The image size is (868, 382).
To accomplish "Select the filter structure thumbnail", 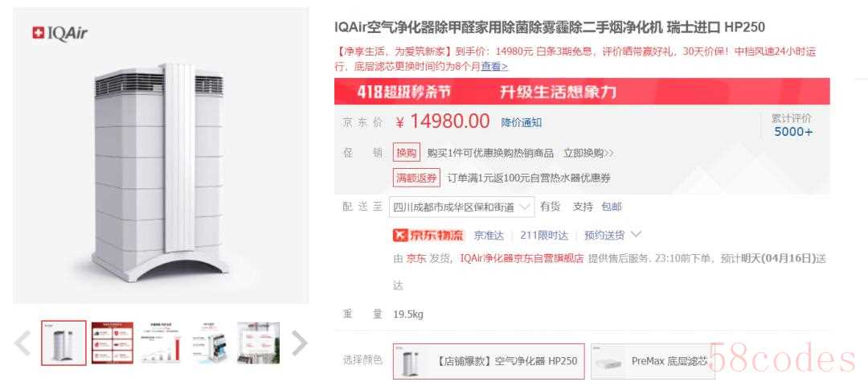I will point(209,343).
